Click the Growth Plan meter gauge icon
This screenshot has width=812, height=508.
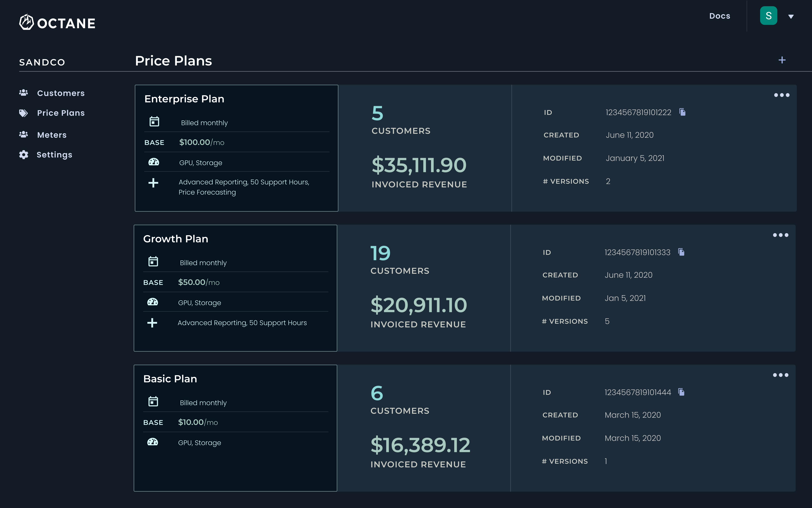[x=153, y=302]
